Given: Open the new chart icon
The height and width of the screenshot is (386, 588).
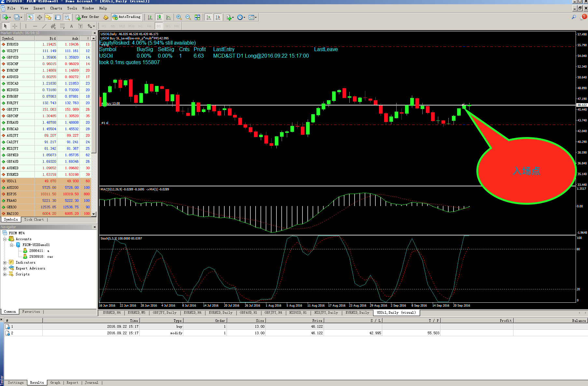Looking at the screenshot, I should pyautogui.click(x=6, y=17).
